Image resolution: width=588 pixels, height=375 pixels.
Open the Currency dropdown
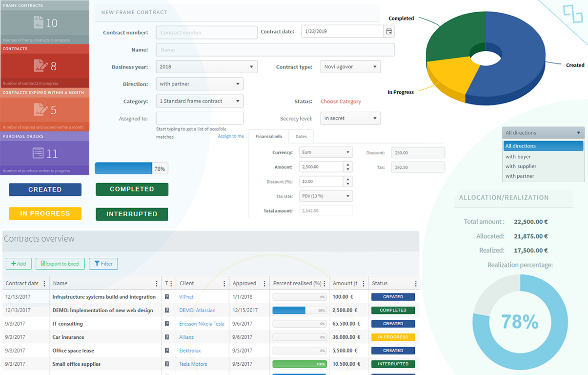(x=325, y=152)
